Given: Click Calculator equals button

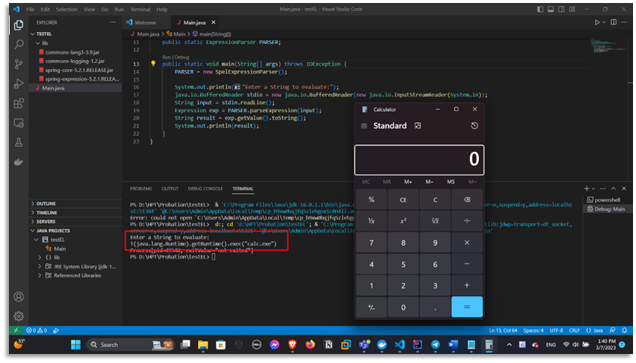Looking at the screenshot, I should pyautogui.click(x=467, y=307).
